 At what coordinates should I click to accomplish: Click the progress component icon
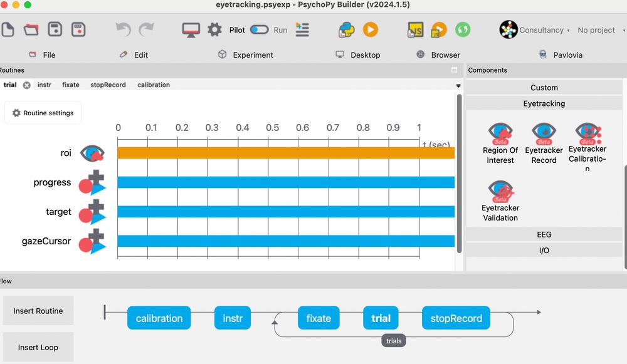click(x=92, y=182)
